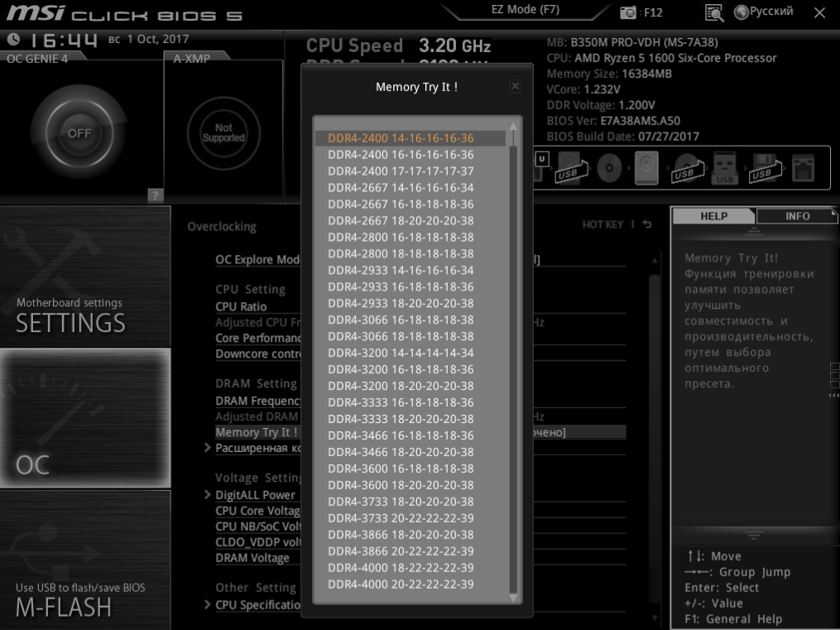This screenshot has height=630, width=840.
Task: Take a screenshot with the F12 camera icon
Action: (x=628, y=12)
